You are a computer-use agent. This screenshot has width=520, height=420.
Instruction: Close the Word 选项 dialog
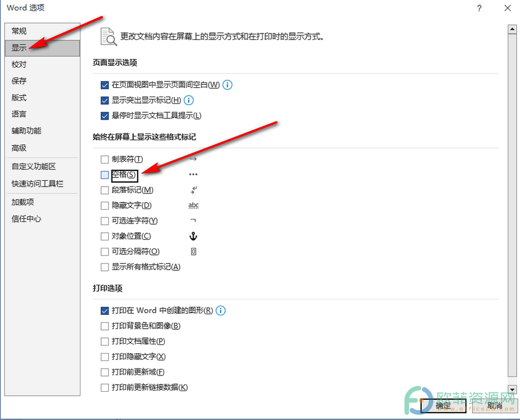(x=507, y=8)
